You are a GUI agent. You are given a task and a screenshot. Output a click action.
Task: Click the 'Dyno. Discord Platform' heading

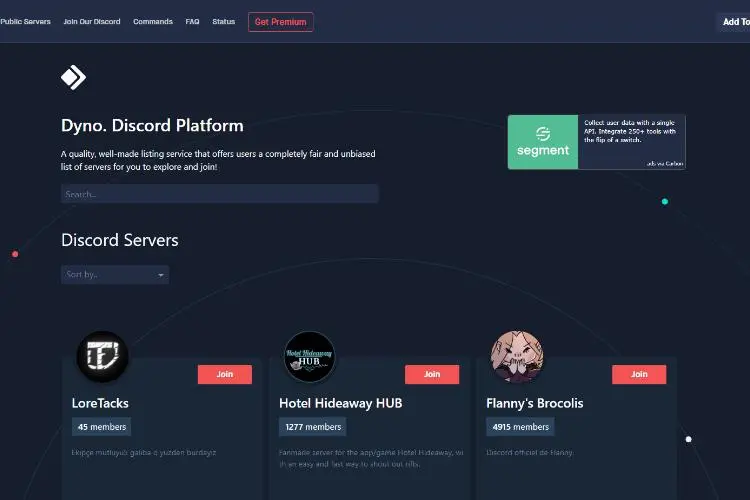152,126
